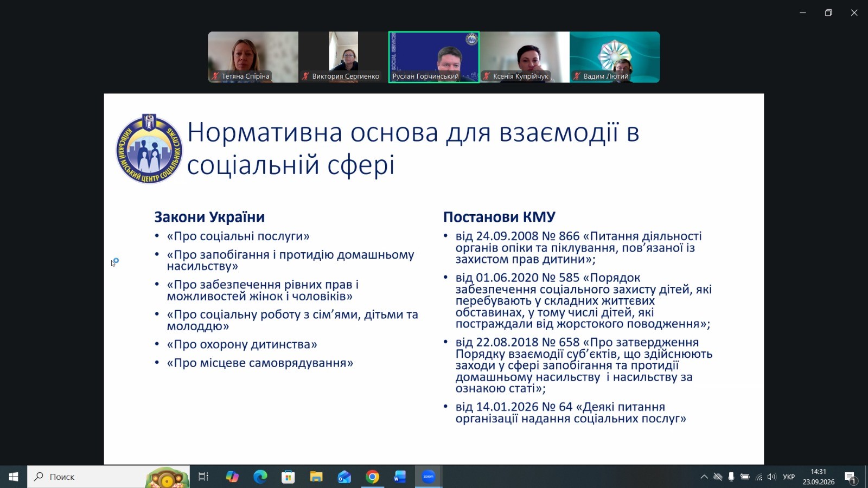Click the microphone tray icon

coord(731,477)
